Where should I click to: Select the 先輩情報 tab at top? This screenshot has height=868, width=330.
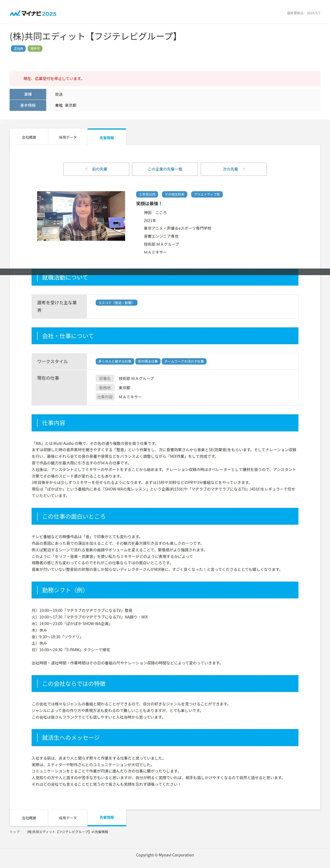[107, 137]
